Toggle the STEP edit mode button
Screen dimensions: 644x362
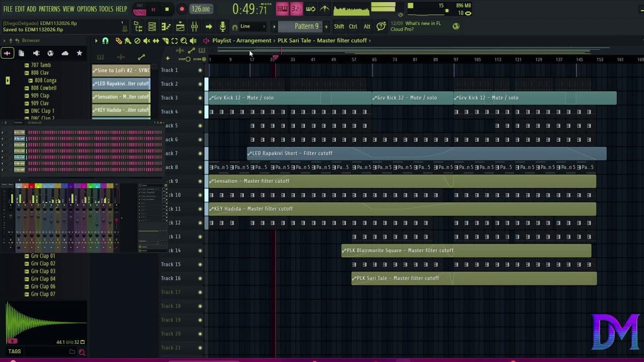(185, 59)
